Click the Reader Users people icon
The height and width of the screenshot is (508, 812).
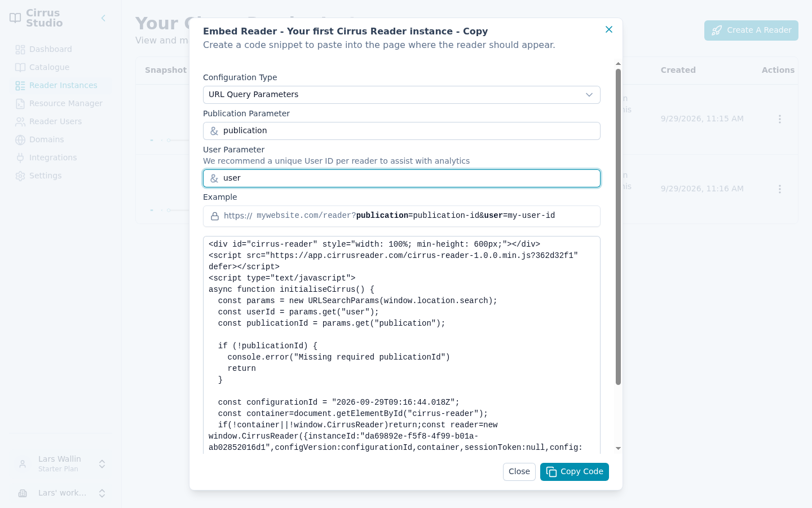click(x=20, y=122)
